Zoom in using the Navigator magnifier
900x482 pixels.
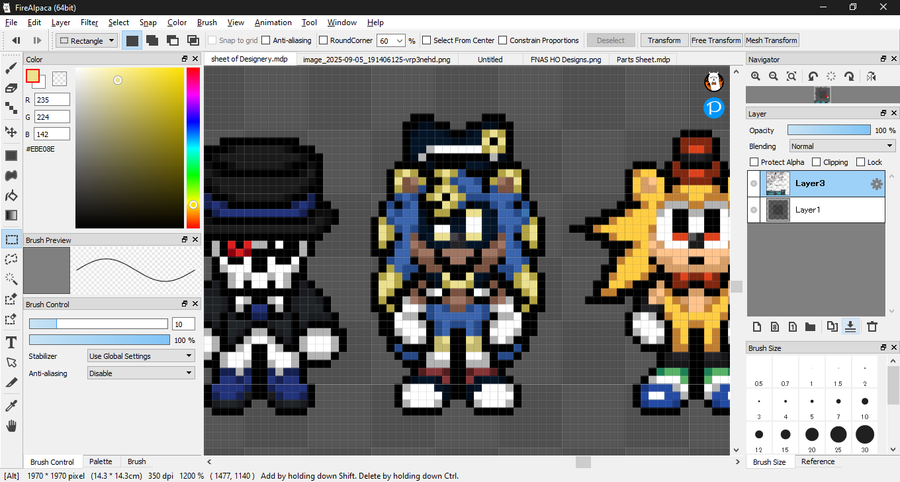click(755, 76)
